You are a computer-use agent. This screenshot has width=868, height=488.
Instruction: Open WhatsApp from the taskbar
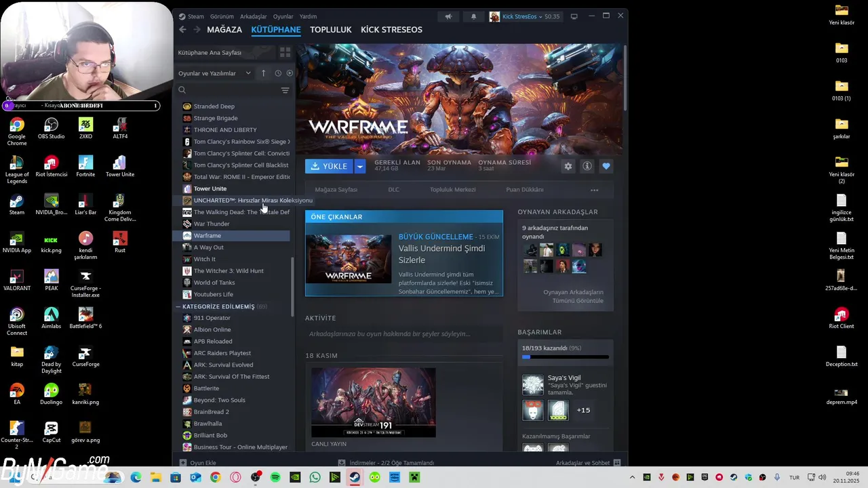coord(315,477)
